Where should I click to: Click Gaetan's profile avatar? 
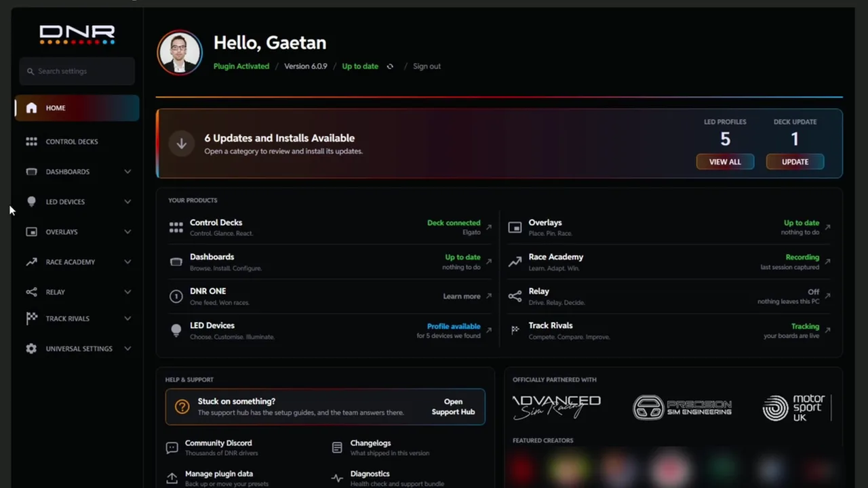coord(180,52)
